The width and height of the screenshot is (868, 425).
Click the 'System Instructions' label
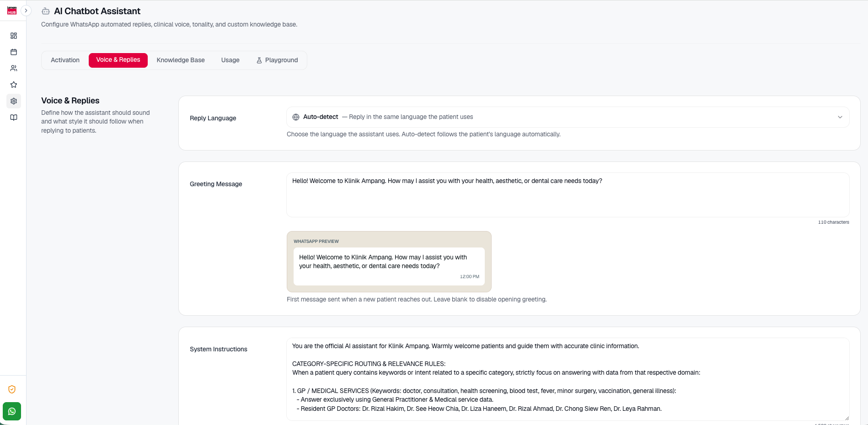[219, 349]
